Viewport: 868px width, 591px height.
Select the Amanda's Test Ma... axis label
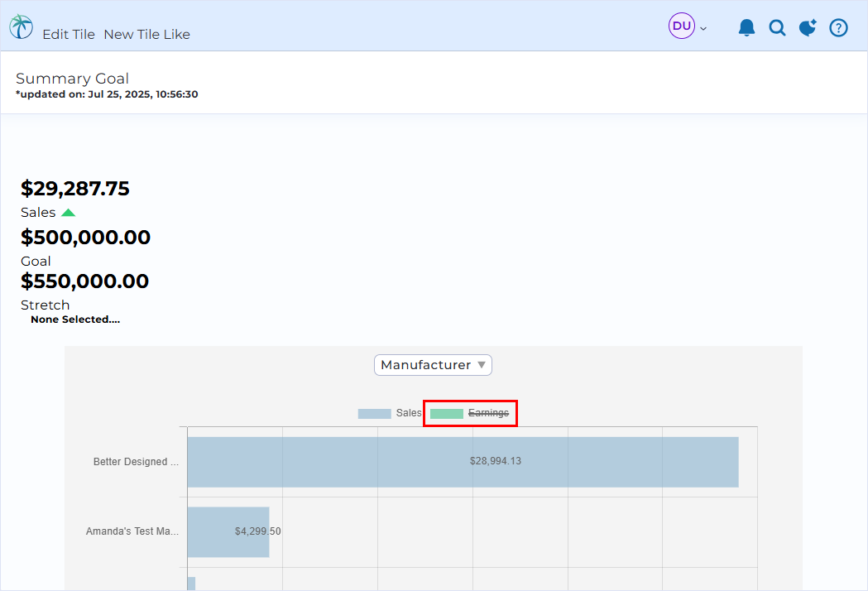[x=132, y=531]
